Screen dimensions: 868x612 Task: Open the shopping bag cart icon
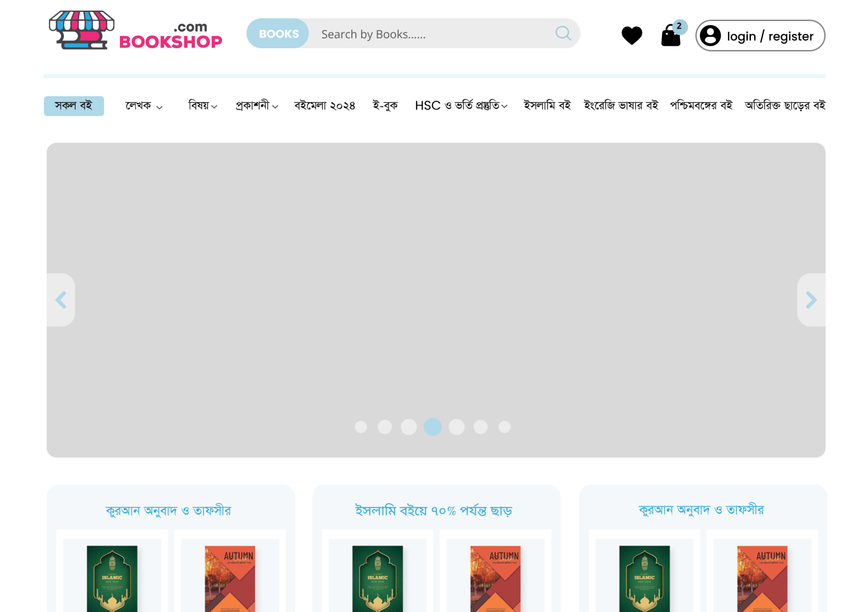coord(671,36)
